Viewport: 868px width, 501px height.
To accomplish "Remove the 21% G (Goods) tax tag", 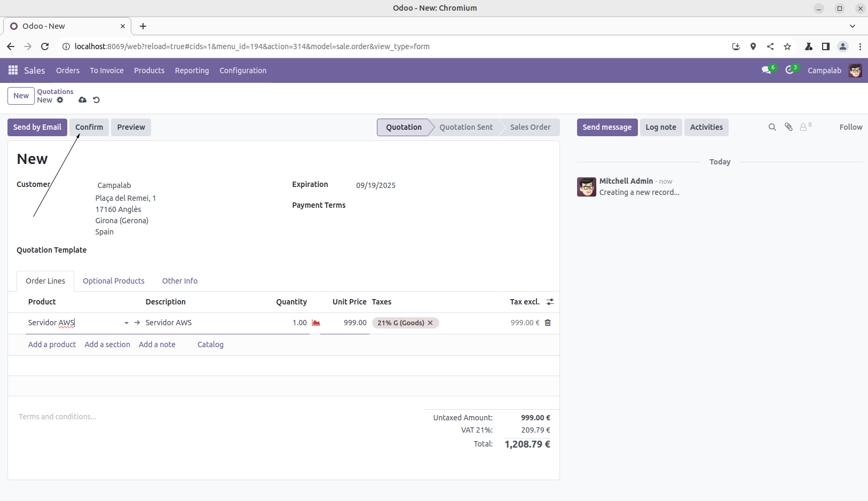I will [430, 323].
